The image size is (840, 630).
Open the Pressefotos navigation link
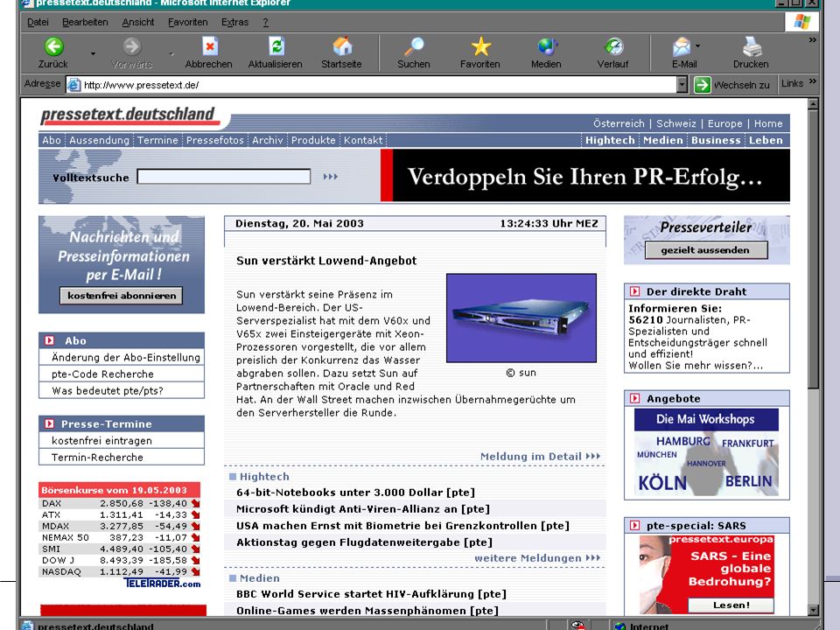point(215,140)
